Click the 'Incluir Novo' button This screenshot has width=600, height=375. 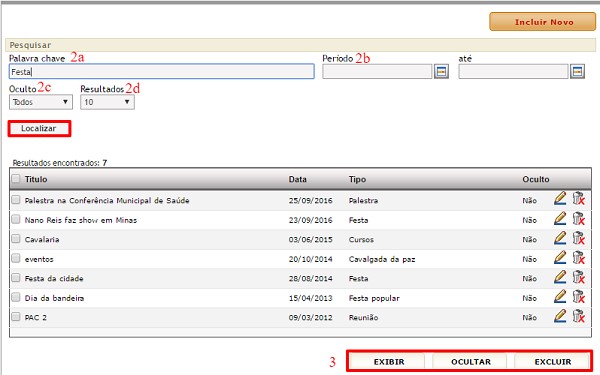(x=543, y=22)
